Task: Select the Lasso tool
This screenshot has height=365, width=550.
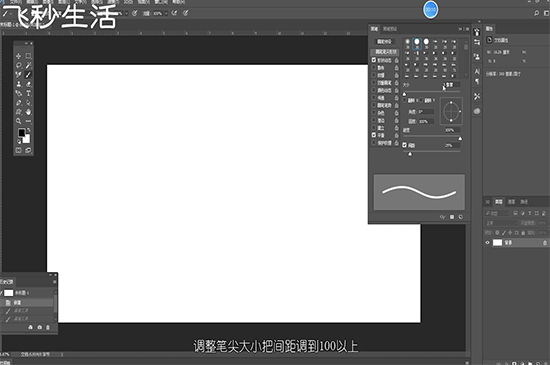Action: tap(19, 65)
